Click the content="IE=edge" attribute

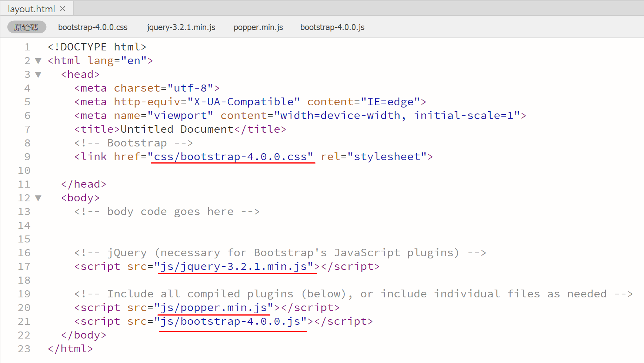pos(364,102)
